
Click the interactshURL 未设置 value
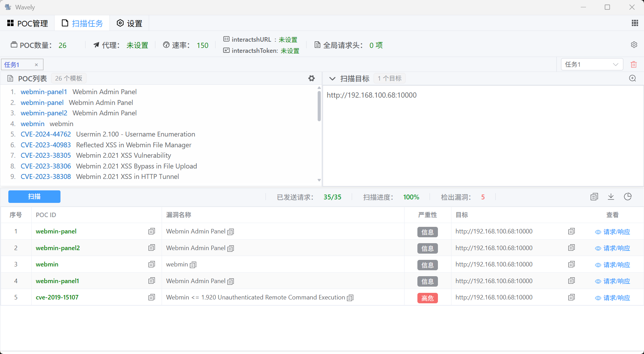288,40
